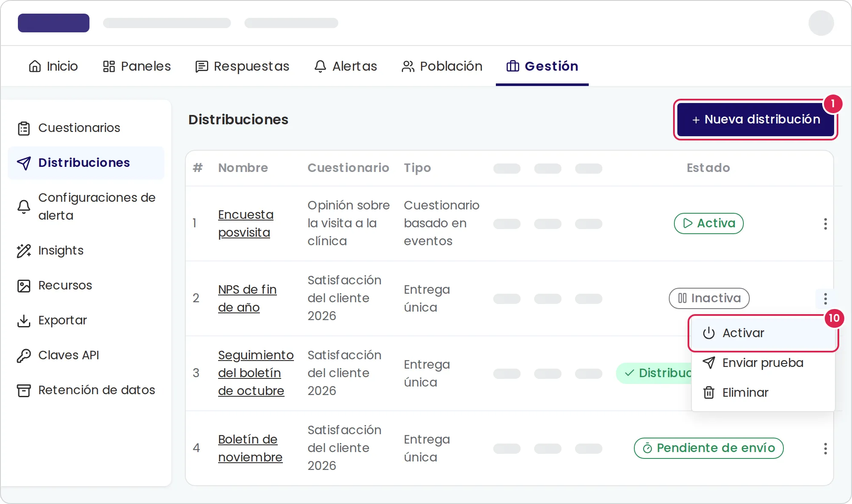Click the Claves API key icon

pyautogui.click(x=24, y=355)
